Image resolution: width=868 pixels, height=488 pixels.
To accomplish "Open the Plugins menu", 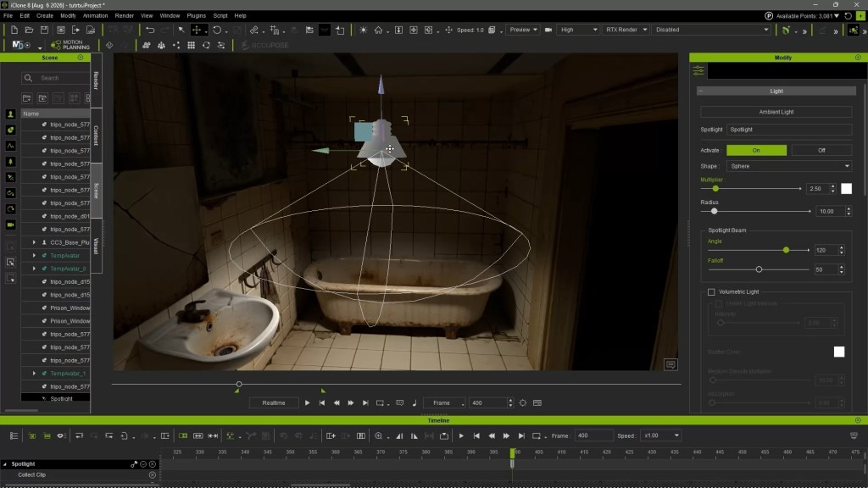I will tap(196, 16).
